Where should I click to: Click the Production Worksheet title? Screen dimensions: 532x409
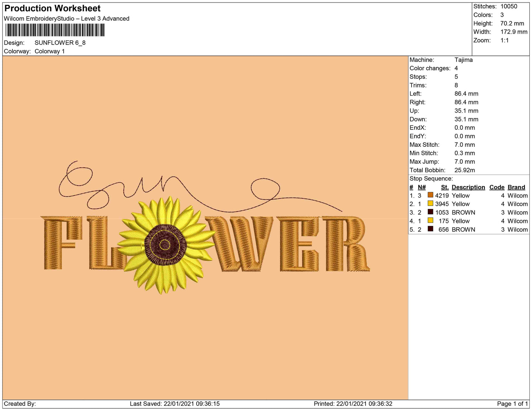click(x=52, y=8)
